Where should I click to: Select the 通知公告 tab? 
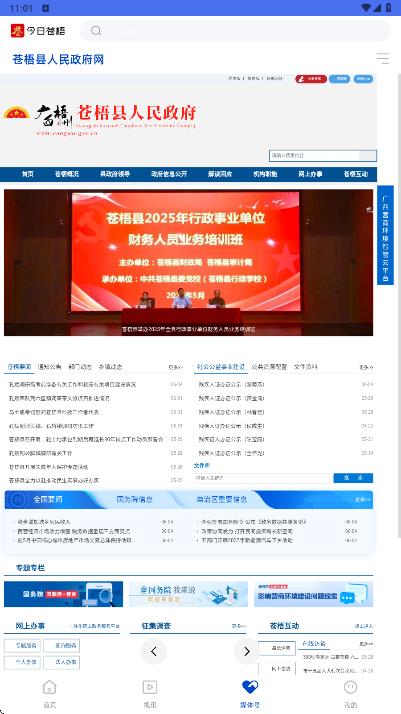pos(50,367)
